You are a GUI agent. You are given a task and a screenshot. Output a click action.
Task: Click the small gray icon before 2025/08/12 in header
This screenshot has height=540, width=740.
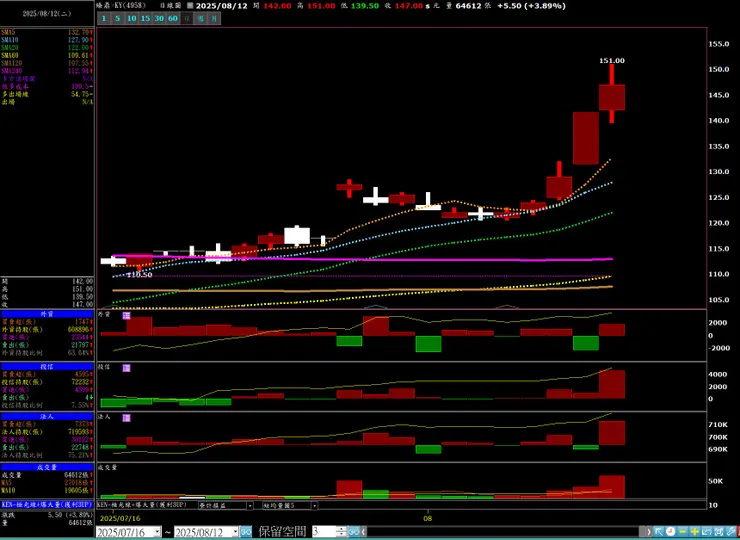click(x=190, y=6)
